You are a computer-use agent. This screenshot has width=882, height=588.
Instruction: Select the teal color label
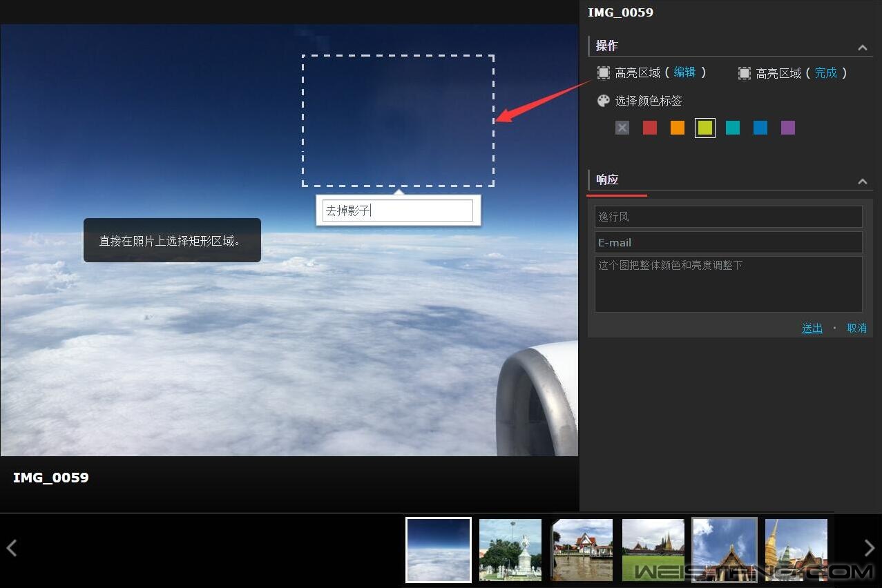coord(733,128)
